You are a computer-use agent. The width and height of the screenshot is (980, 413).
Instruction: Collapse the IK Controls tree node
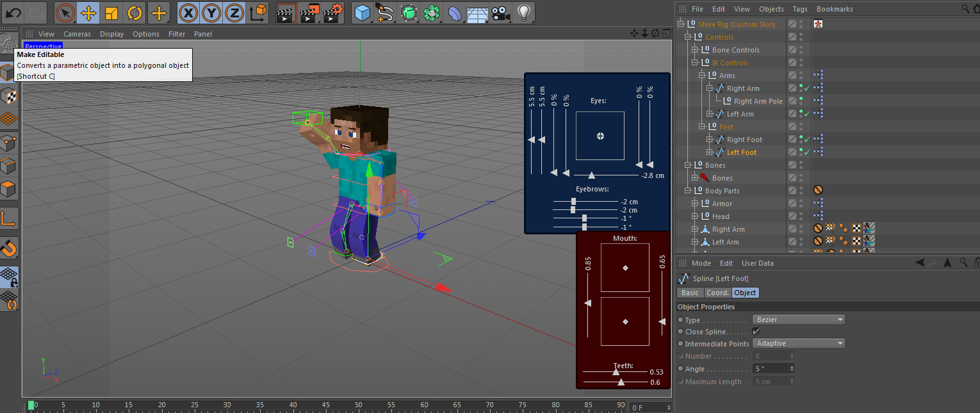pos(694,63)
